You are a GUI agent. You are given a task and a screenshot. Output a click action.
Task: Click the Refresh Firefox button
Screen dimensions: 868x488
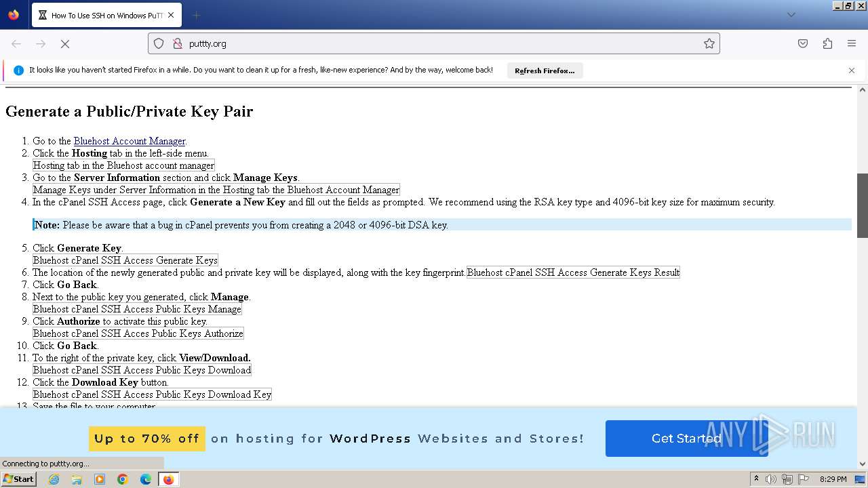coord(545,70)
